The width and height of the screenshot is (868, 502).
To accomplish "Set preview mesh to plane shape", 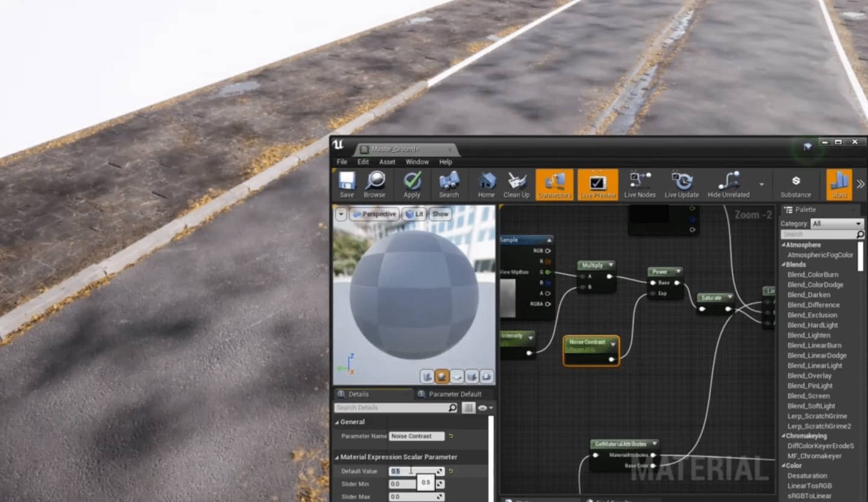I will (457, 376).
